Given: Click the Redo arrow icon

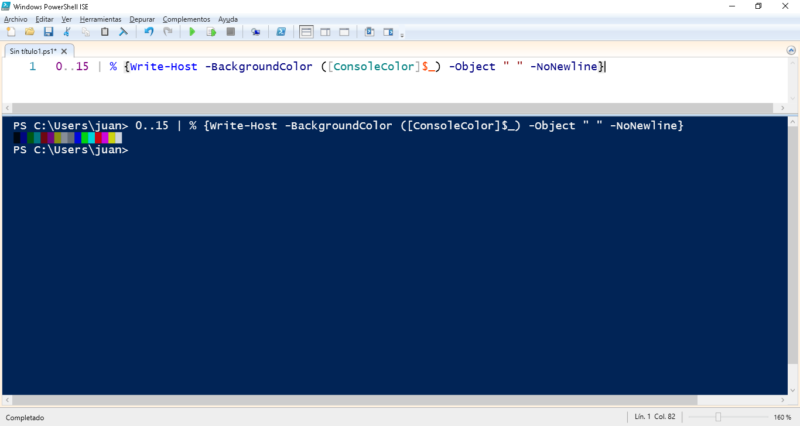Looking at the screenshot, I should pos(167,32).
